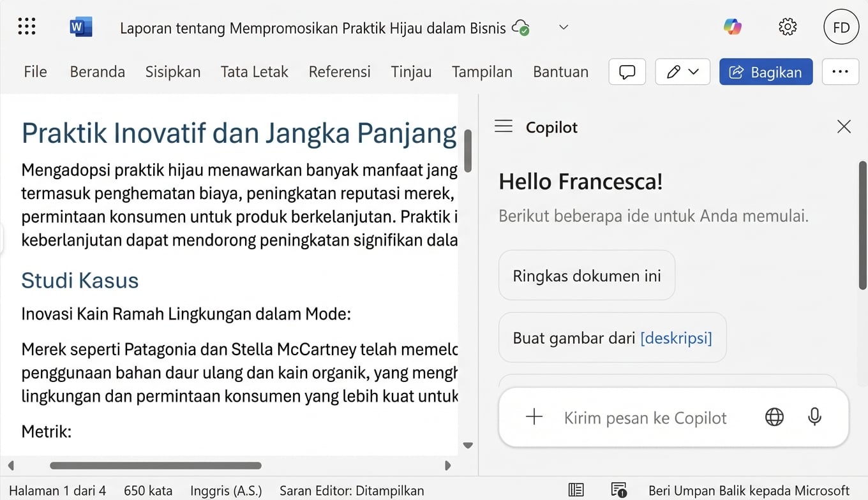
Task: Click 'Ringkas dokumen ini' suggestion
Action: click(586, 275)
